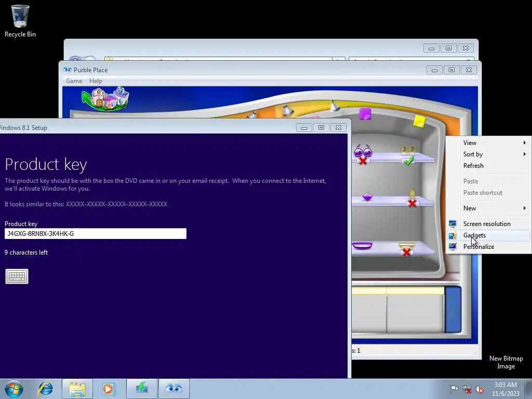Open Windows Media Player from taskbar

(109, 389)
